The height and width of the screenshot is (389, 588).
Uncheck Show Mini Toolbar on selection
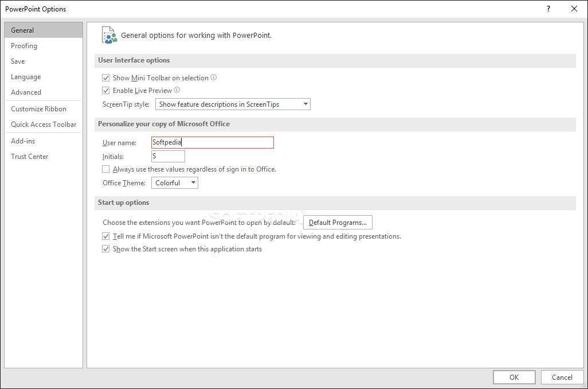106,77
